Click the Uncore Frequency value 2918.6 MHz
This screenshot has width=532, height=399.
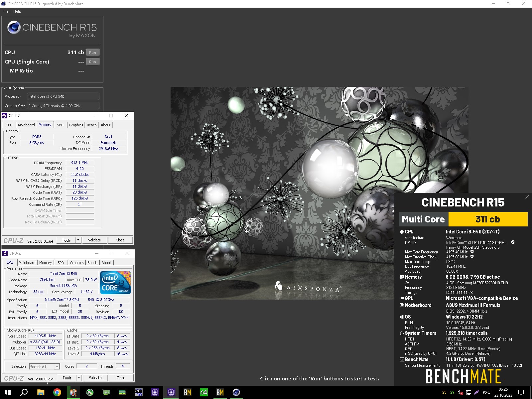pyautogui.click(x=108, y=149)
